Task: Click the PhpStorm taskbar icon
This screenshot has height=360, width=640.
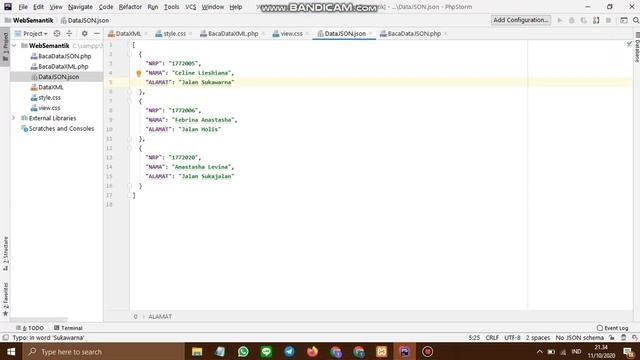Action: tap(404, 351)
